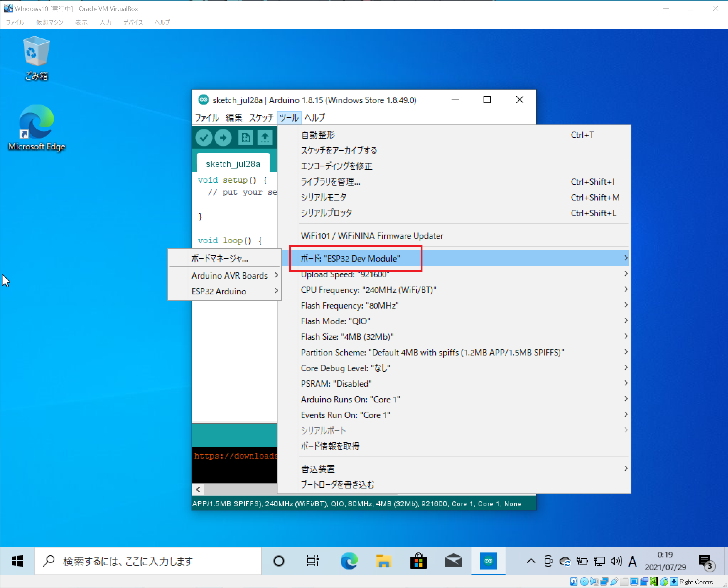Screen dimensions: 728x588
Task: Click the Open sketch up-arrow icon
Action: tap(265, 138)
